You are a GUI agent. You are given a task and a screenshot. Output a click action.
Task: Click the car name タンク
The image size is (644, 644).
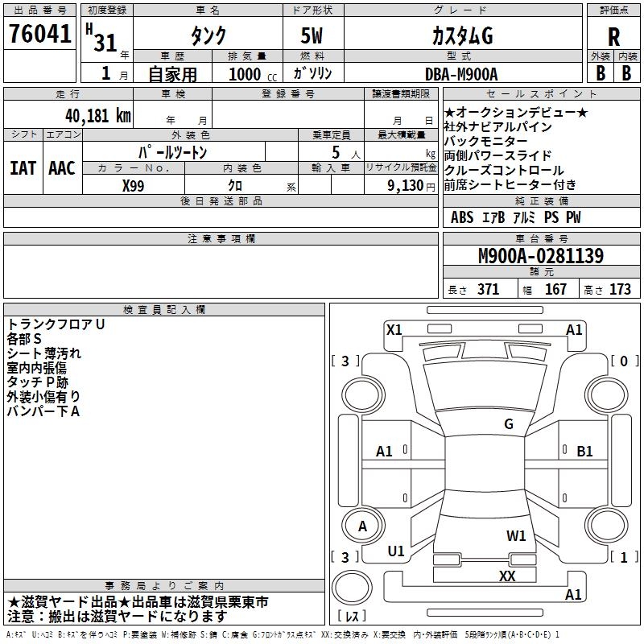coord(208,35)
